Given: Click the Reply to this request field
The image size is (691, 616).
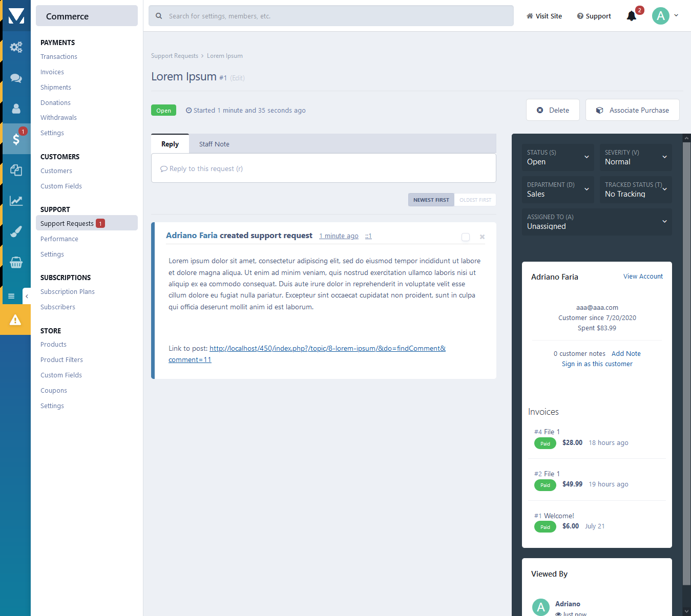Looking at the screenshot, I should pyautogui.click(x=323, y=168).
